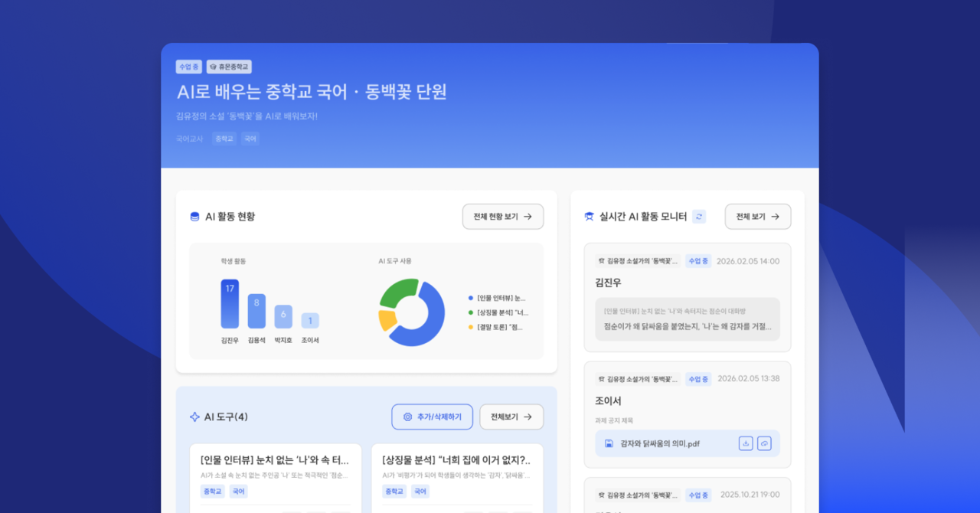Screen dimensions: 980x513
Task: Click 중학교 tag on the [인물 인터뷰] card
Action: tap(212, 492)
